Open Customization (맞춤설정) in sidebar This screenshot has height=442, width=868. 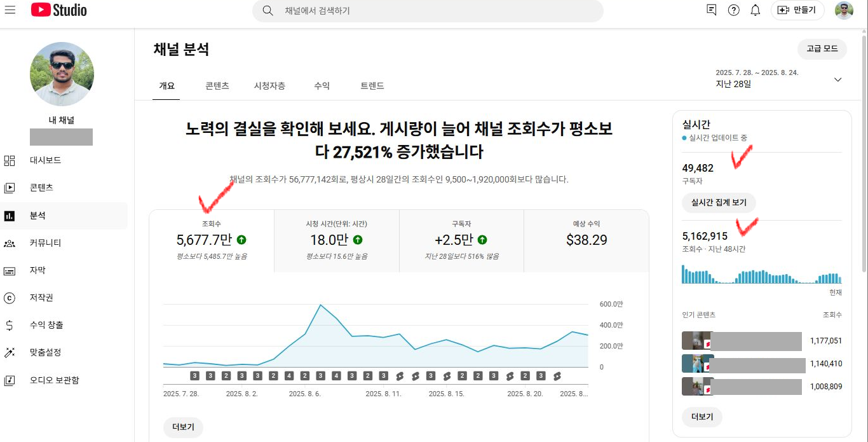[x=45, y=352]
